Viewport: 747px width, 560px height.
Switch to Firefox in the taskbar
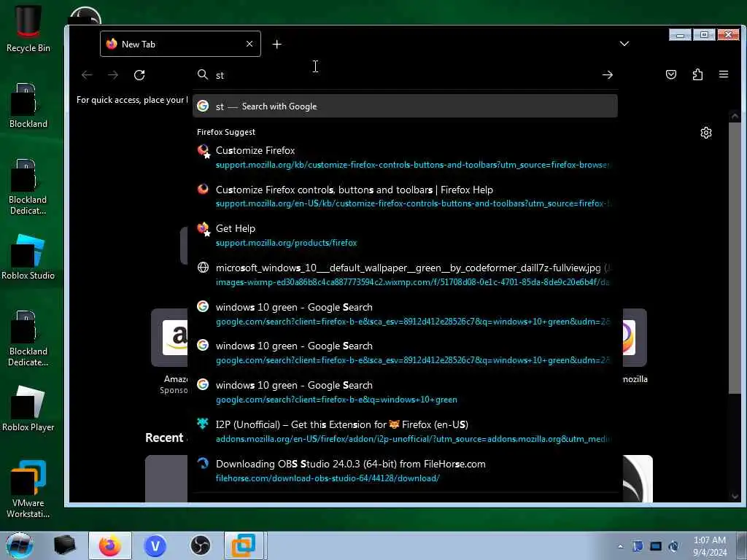coord(110,545)
